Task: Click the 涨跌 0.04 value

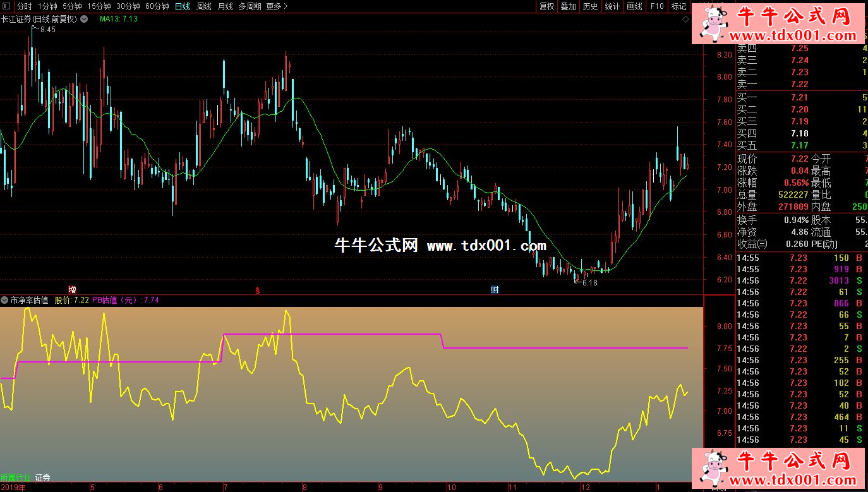Action: (x=799, y=171)
